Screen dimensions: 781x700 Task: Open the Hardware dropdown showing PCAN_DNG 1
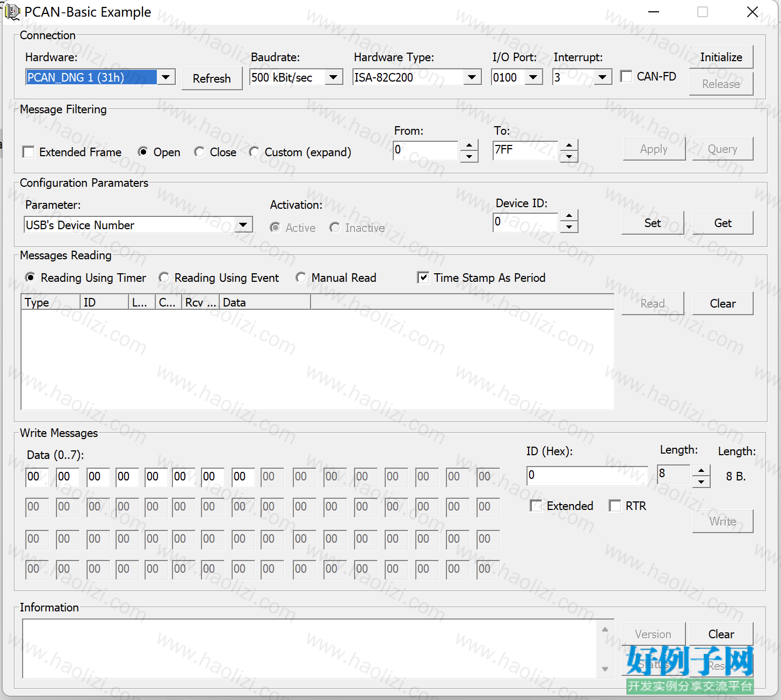[x=167, y=77]
